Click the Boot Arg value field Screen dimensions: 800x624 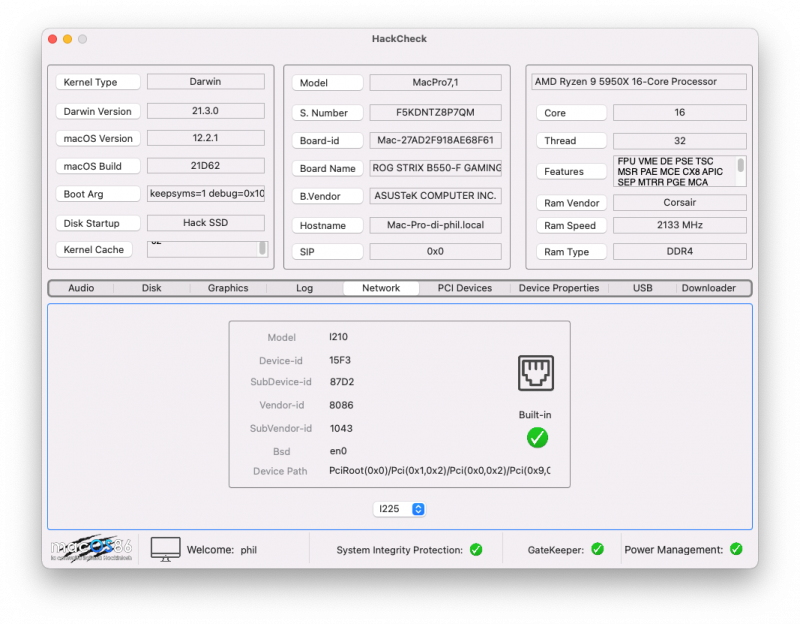click(206, 194)
